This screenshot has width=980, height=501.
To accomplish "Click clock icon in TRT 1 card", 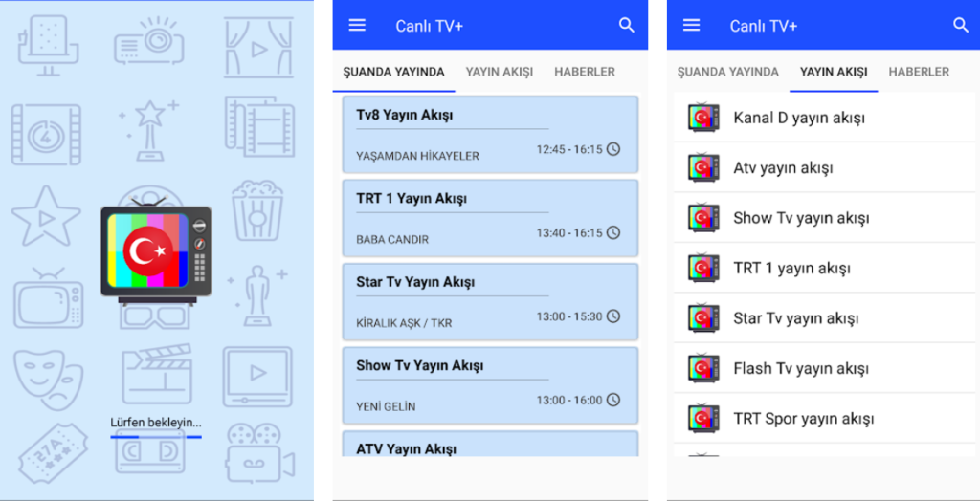I will [613, 232].
